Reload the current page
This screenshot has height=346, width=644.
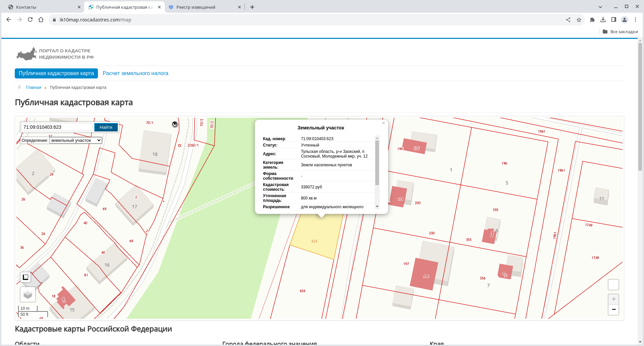30,20
